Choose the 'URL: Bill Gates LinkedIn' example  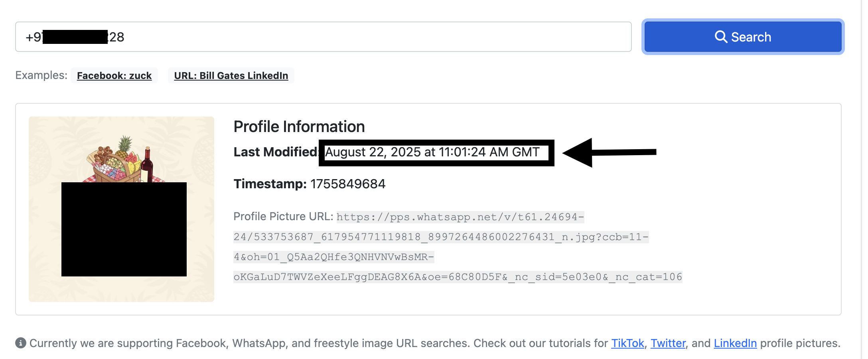click(231, 75)
